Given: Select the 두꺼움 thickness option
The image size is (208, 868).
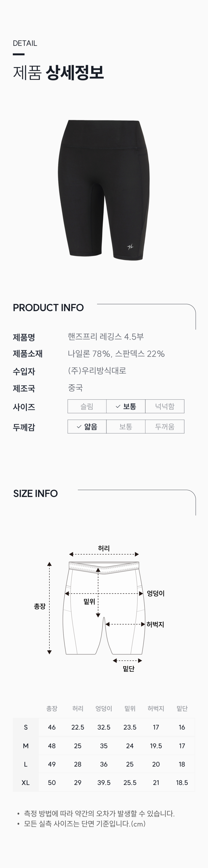Looking at the screenshot, I should [x=165, y=427].
